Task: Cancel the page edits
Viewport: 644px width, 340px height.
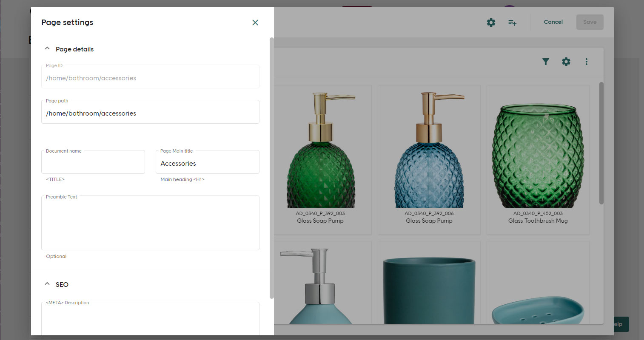Action: click(x=553, y=22)
